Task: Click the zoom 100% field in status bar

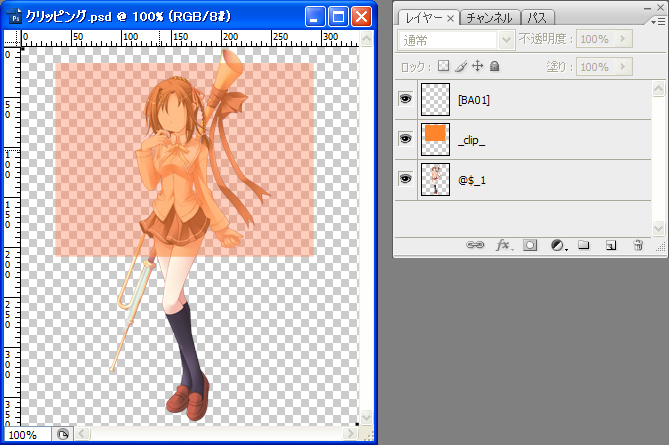Action: (28, 435)
